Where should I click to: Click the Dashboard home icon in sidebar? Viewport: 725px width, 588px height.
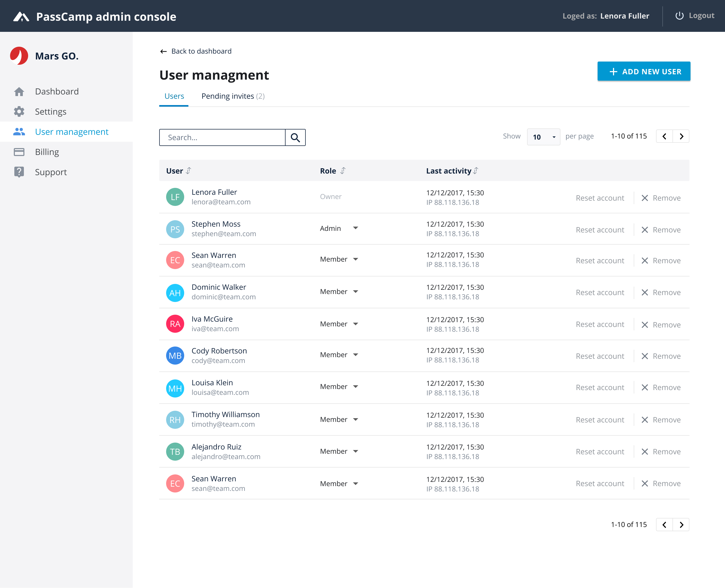19,92
